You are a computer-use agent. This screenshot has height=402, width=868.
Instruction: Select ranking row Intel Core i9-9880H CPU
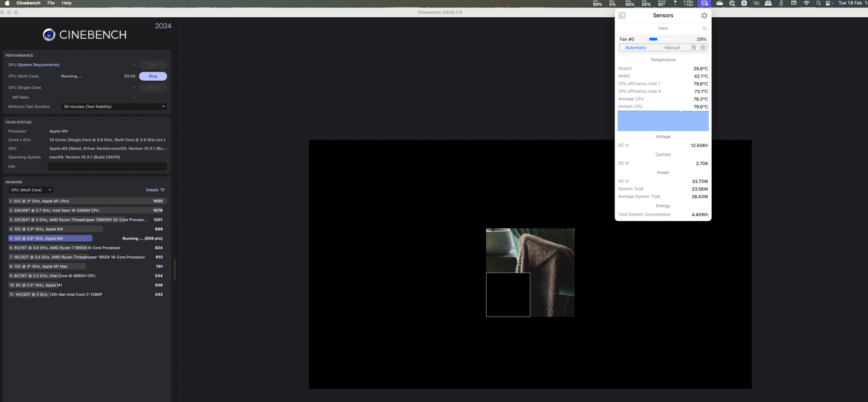tap(87, 276)
